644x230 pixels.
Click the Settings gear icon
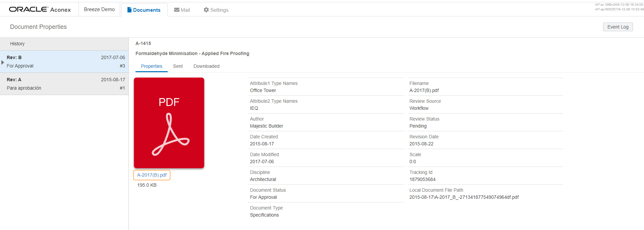(206, 10)
